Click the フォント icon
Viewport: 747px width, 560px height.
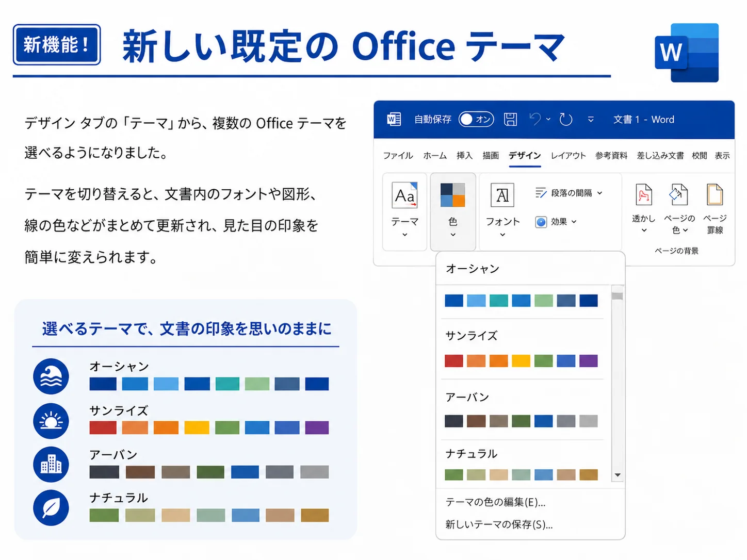pos(502,195)
